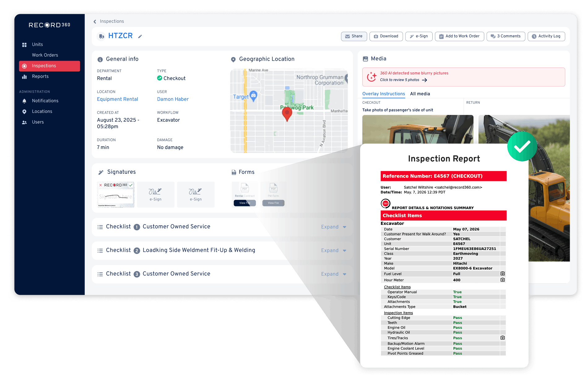This screenshot has width=588, height=385.
Task: Select Inspections sidebar item
Action: tap(50, 66)
